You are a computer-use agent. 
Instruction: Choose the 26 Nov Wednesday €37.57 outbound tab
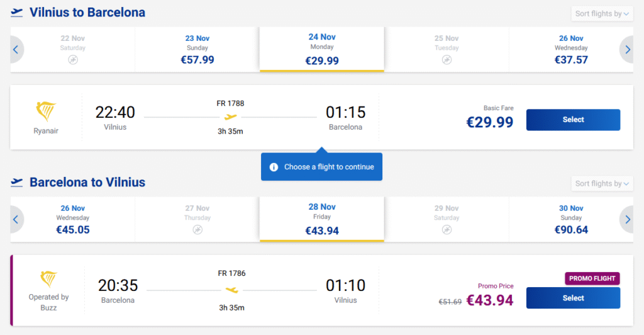(571, 50)
